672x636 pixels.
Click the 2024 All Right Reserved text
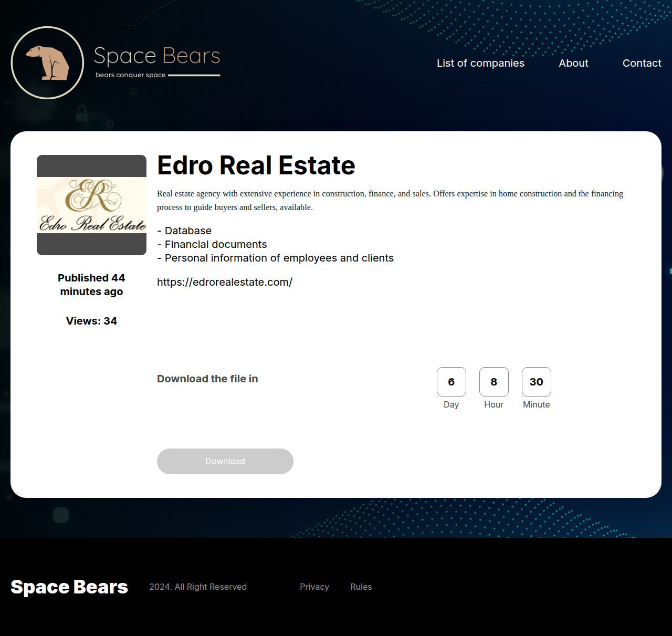[198, 587]
